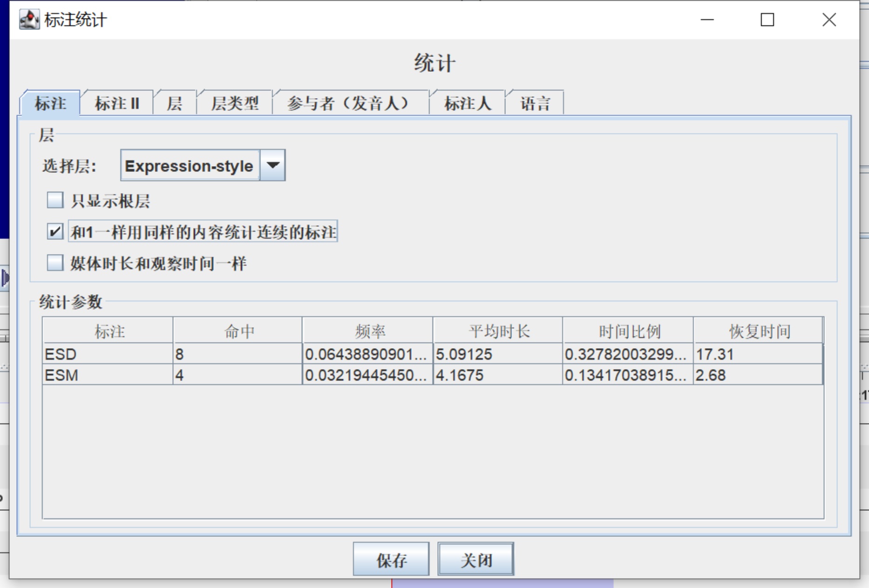869x588 pixels.
Task: Select the ESD row in statistics table
Action: (107, 354)
